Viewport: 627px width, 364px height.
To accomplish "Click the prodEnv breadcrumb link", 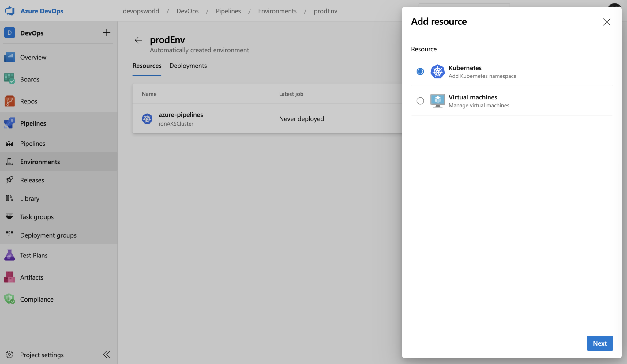I will 325,11.
